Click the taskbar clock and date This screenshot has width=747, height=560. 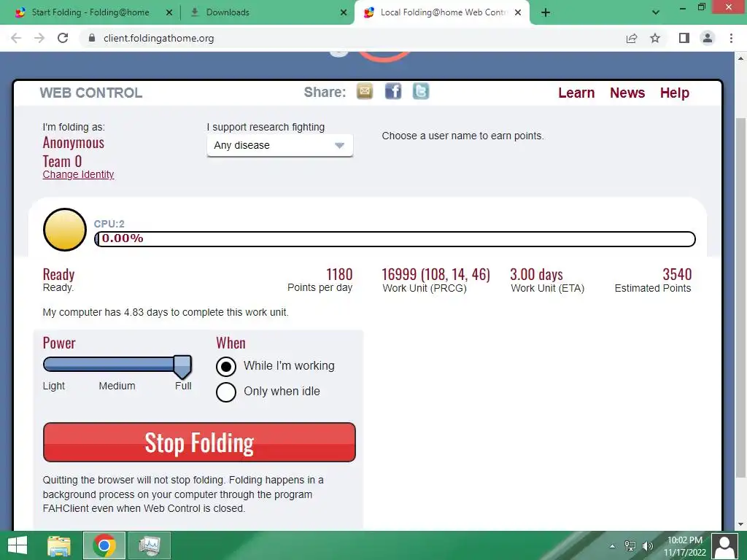pyautogui.click(x=684, y=546)
